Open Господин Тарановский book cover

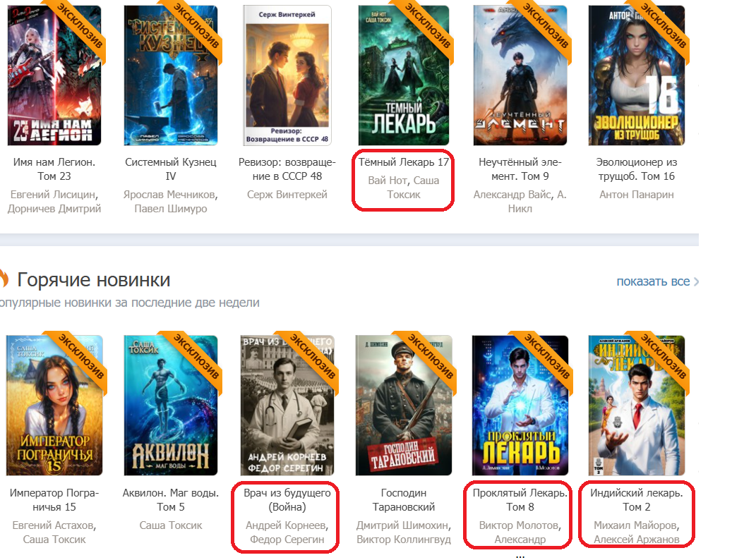point(404,406)
